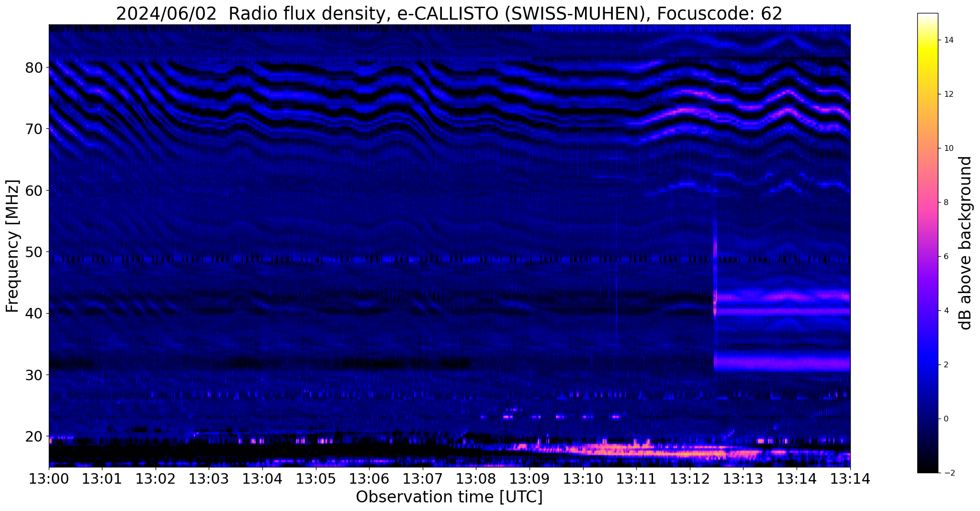This screenshot has height=511, width=980.
Task: Click the magenta band at 32 MHz after 13:13
Action: point(781,362)
